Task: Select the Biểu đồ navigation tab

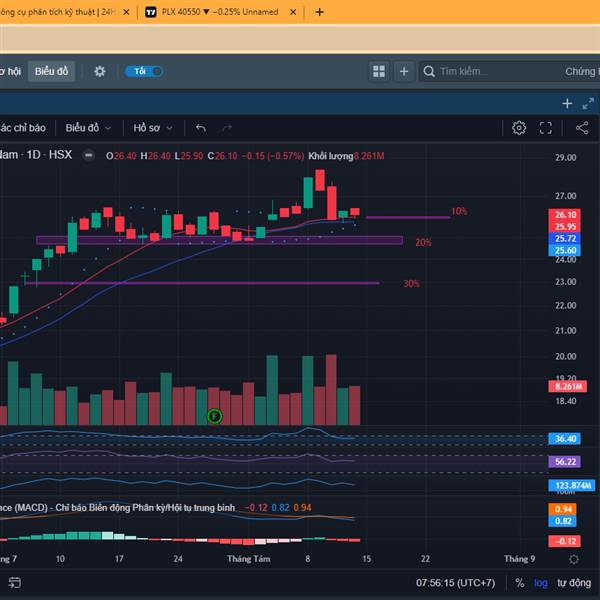Action: click(x=51, y=71)
